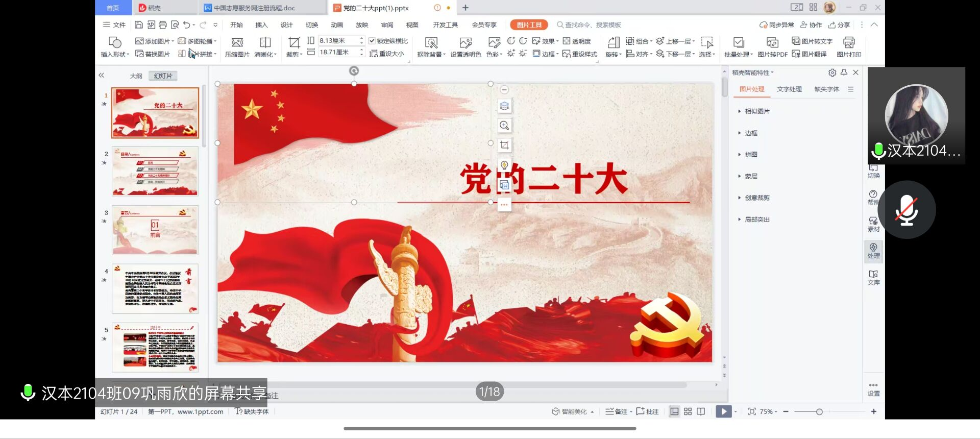
Task: Open the 素材 (materials) sidebar icon
Action: (x=873, y=224)
